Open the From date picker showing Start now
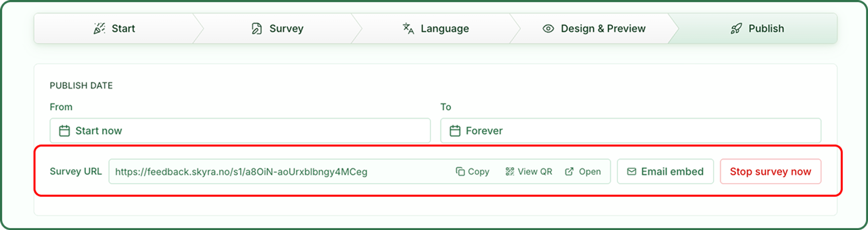This screenshot has width=868, height=230. [240, 131]
